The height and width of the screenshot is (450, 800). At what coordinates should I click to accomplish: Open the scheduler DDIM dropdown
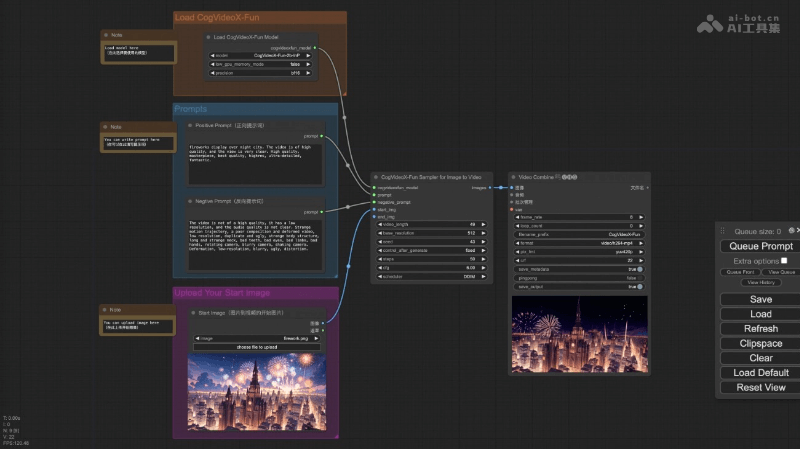(x=431, y=275)
